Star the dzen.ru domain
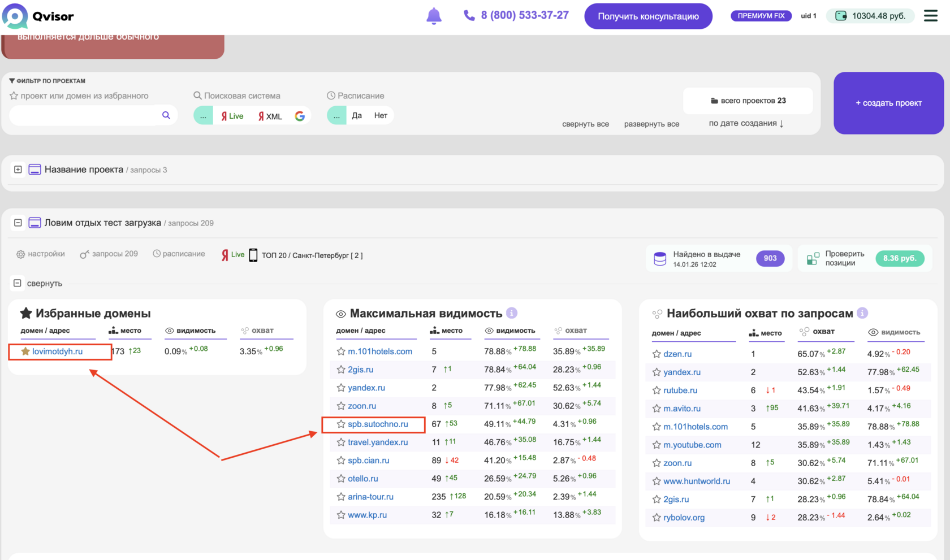The image size is (950, 560). coord(657,354)
